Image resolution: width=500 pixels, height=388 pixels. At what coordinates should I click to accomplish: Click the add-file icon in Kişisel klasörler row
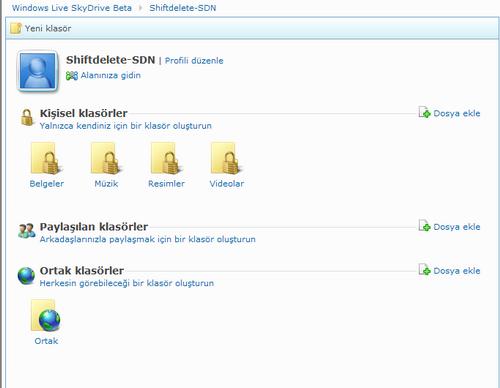tap(424, 112)
